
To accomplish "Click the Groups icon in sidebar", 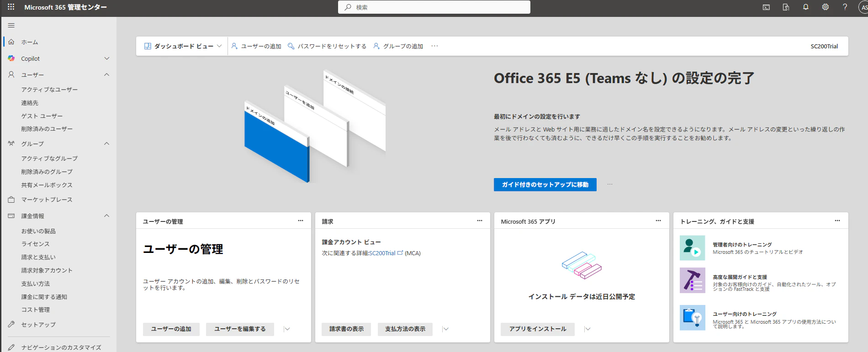I will point(11,143).
